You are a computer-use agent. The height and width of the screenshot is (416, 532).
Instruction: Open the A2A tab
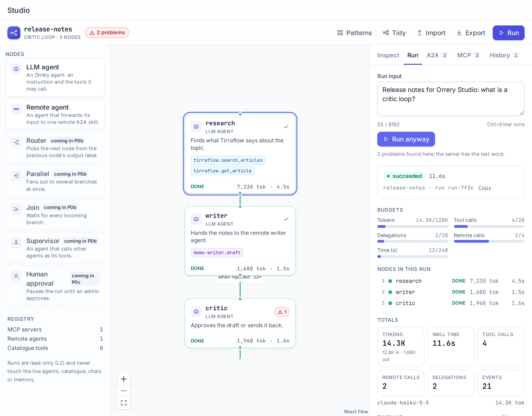pyautogui.click(x=438, y=55)
